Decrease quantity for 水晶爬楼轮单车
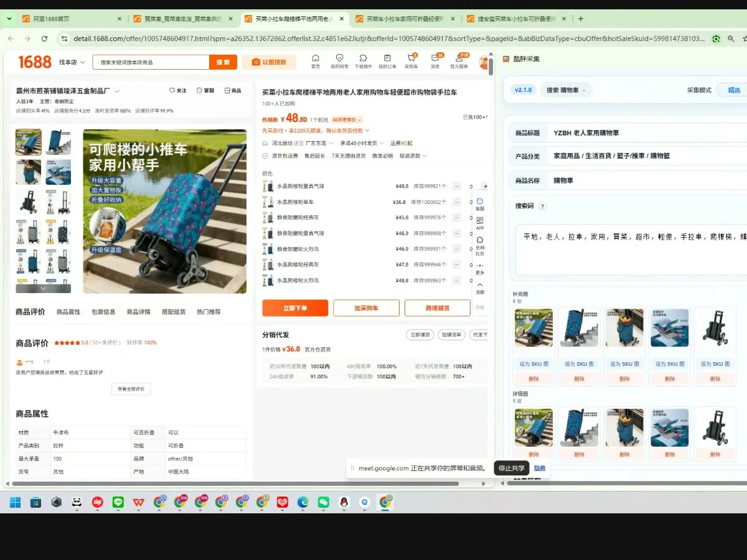Image resolution: width=747 pixels, height=560 pixels. pyautogui.click(x=456, y=202)
